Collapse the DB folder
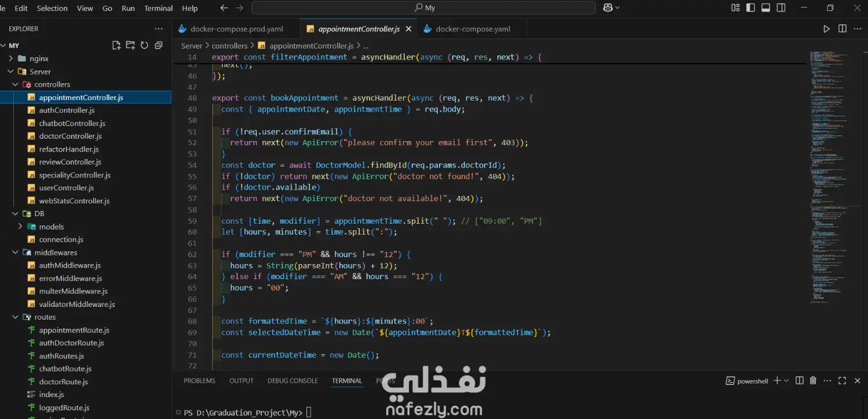868x419 pixels. 15,214
